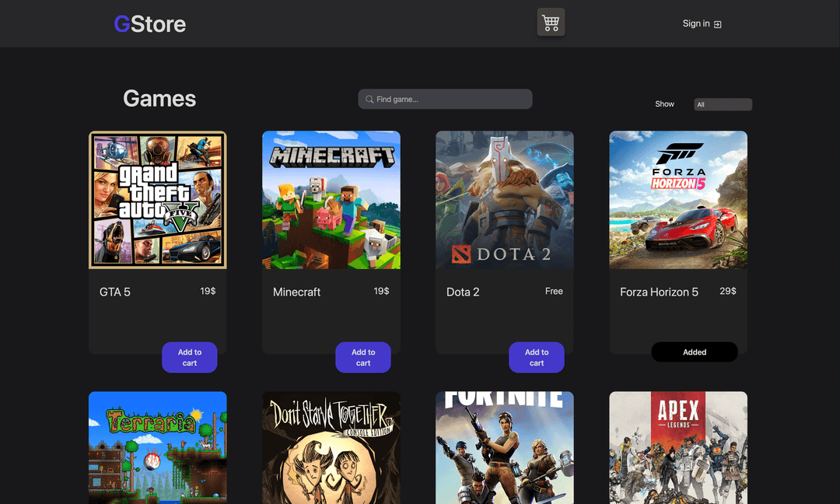Image resolution: width=840 pixels, height=504 pixels.
Task: Add Dota 2 to cart
Action: 536,357
